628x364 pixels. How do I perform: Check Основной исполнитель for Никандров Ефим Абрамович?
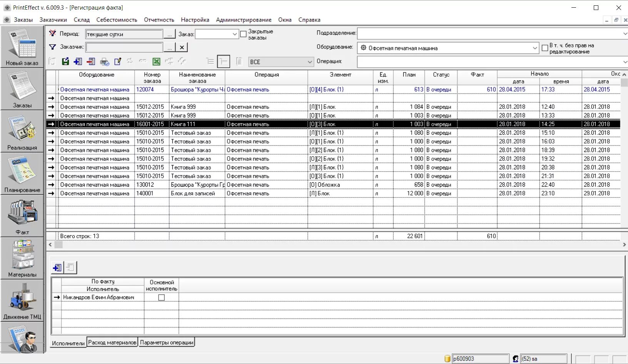click(x=162, y=297)
